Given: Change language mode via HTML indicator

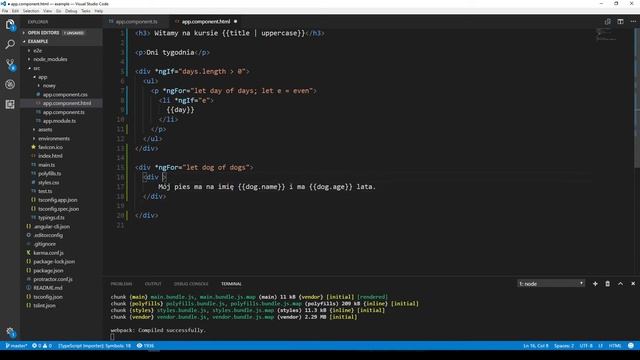Looking at the screenshot, I should click(x=615, y=346).
